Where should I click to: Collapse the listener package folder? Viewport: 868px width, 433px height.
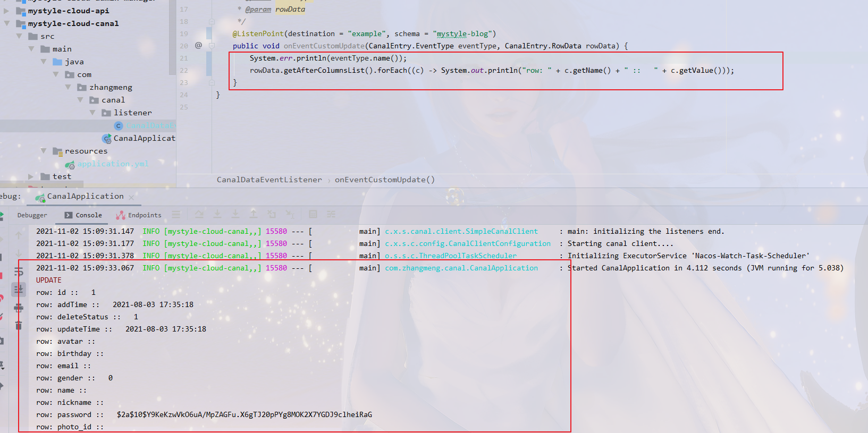pyautogui.click(x=92, y=113)
